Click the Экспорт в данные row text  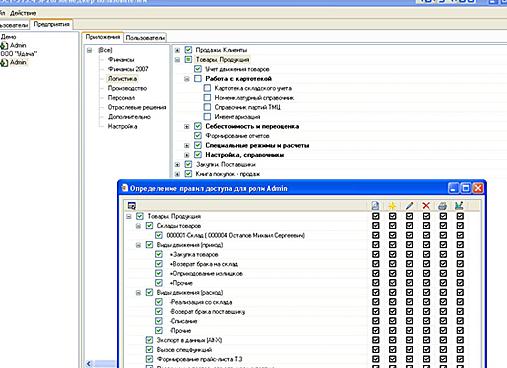189,340
